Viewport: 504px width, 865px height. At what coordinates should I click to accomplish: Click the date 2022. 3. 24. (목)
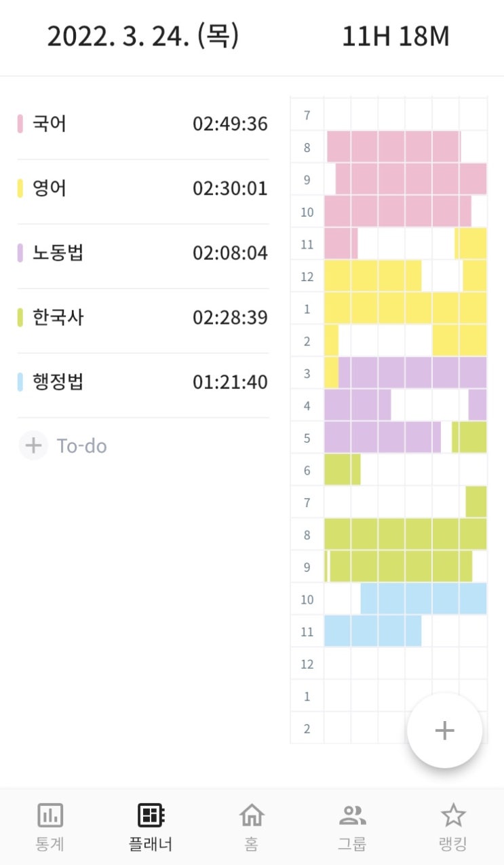[143, 36]
